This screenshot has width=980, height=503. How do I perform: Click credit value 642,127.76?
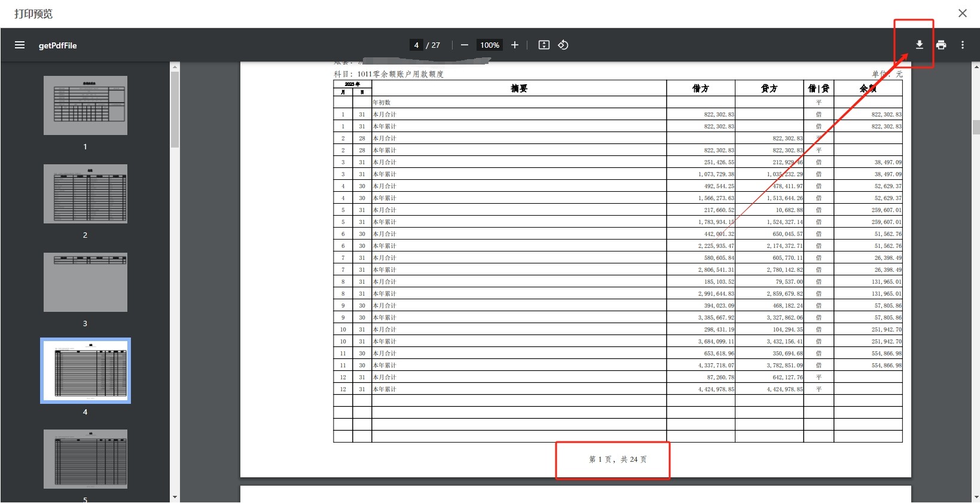point(788,377)
